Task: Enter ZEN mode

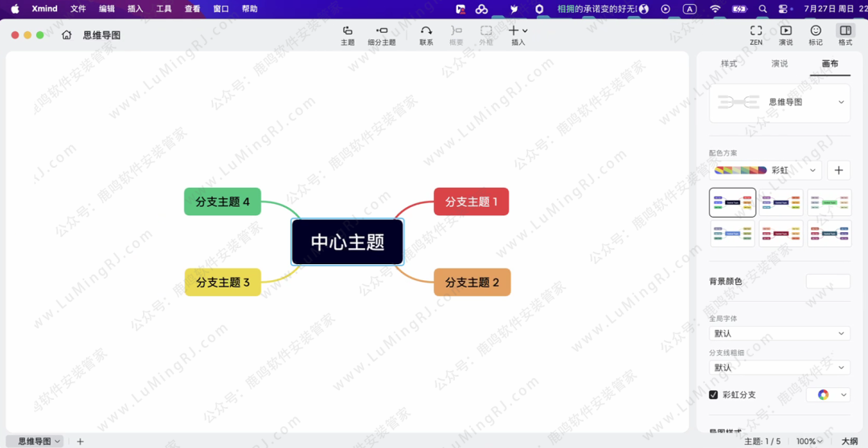Action: point(756,35)
